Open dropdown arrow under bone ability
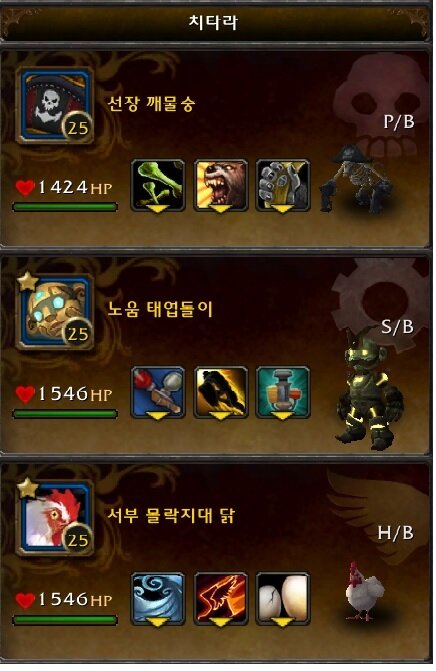The image size is (436, 671). tap(158, 208)
